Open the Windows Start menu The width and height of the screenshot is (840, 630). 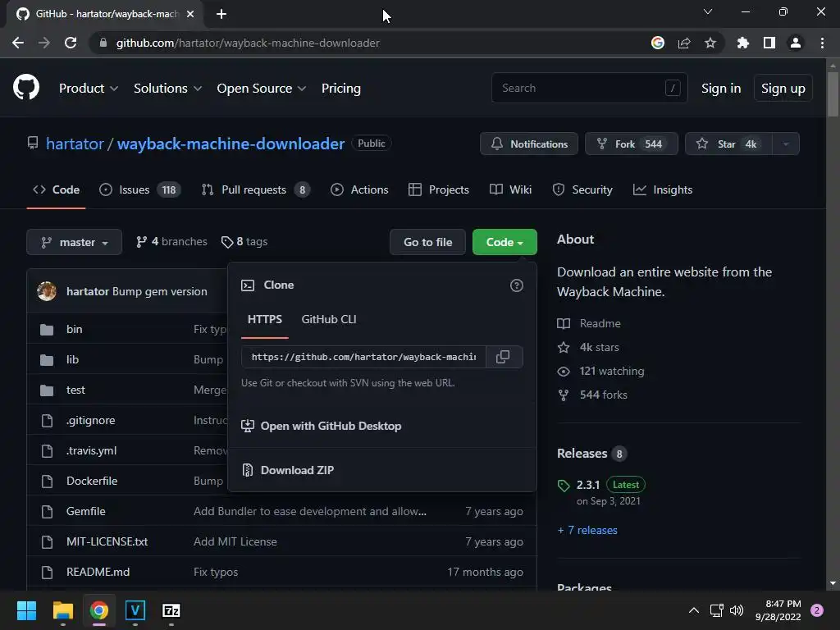26,610
